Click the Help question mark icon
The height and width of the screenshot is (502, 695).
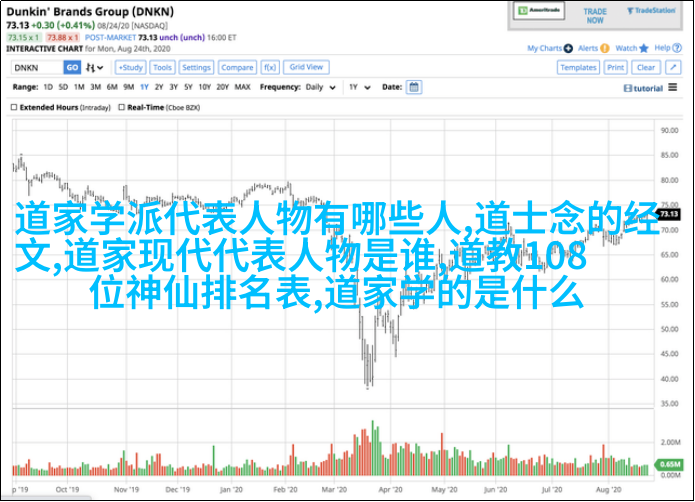tap(677, 48)
